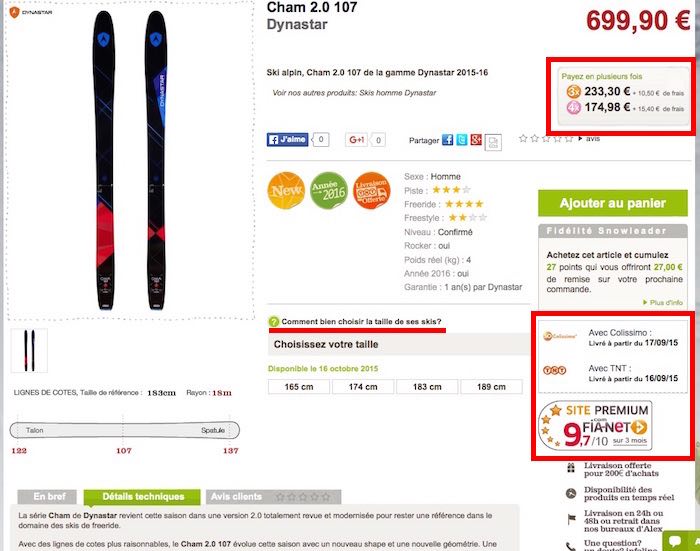This screenshot has height=551, width=700.
Task: Click the chat bubble icon
Action: coord(675,541)
